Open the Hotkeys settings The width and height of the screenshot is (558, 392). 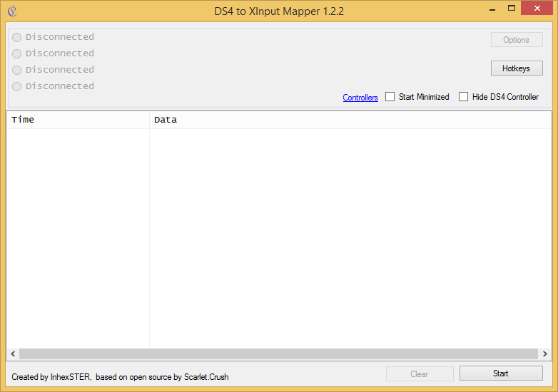click(517, 68)
